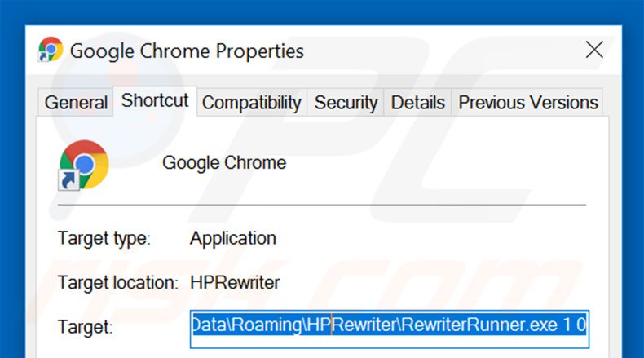Click the Chrome shortcut icon in title bar
Screen dimensions: 644x358
pos(50,49)
